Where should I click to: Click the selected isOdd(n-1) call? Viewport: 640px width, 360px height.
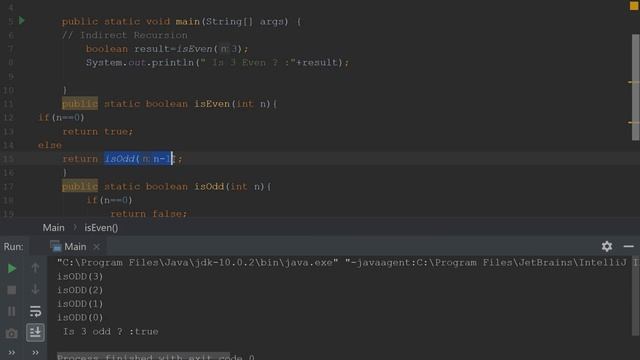[x=139, y=158]
